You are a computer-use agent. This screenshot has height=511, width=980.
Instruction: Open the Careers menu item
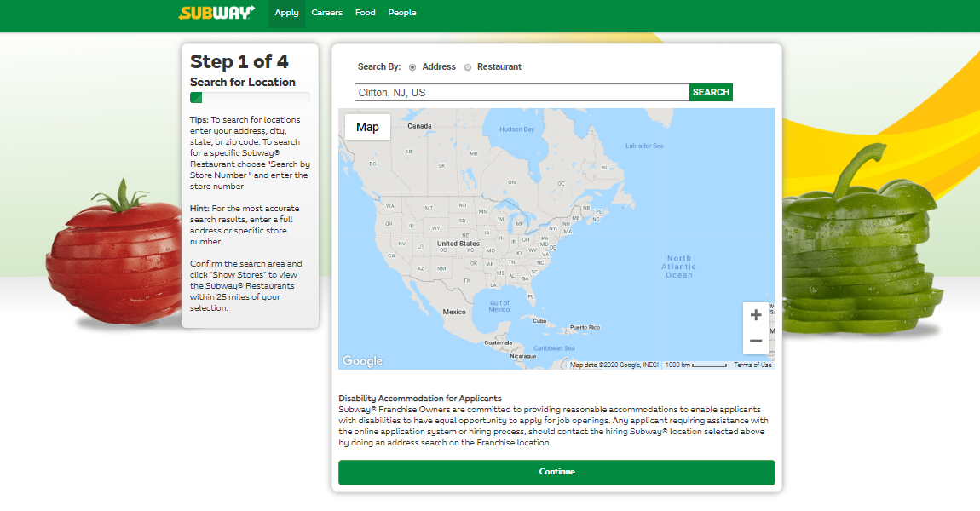pyautogui.click(x=327, y=13)
